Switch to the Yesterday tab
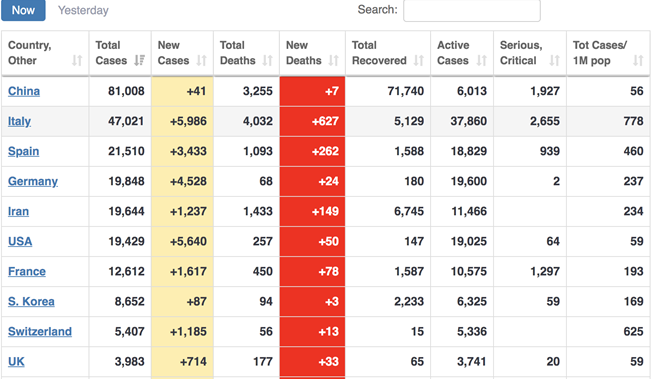Viewport: 660px width, 379px height. pyautogui.click(x=83, y=10)
